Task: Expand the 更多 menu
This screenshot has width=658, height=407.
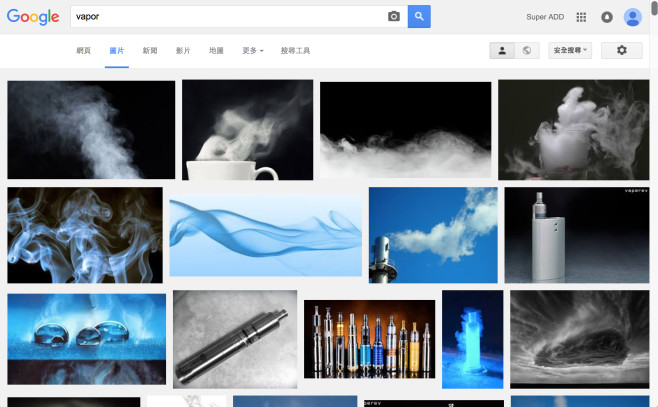Action: click(253, 51)
